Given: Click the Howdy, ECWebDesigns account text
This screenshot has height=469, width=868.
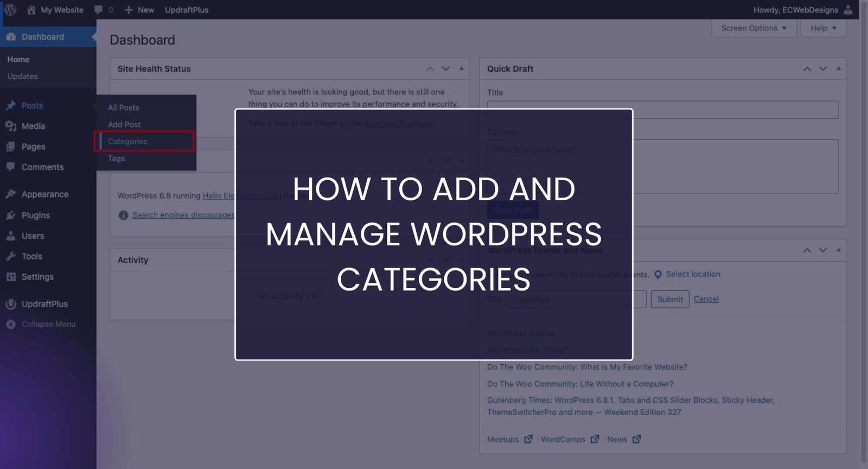Looking at the screenshot, I should pos(795,10).
